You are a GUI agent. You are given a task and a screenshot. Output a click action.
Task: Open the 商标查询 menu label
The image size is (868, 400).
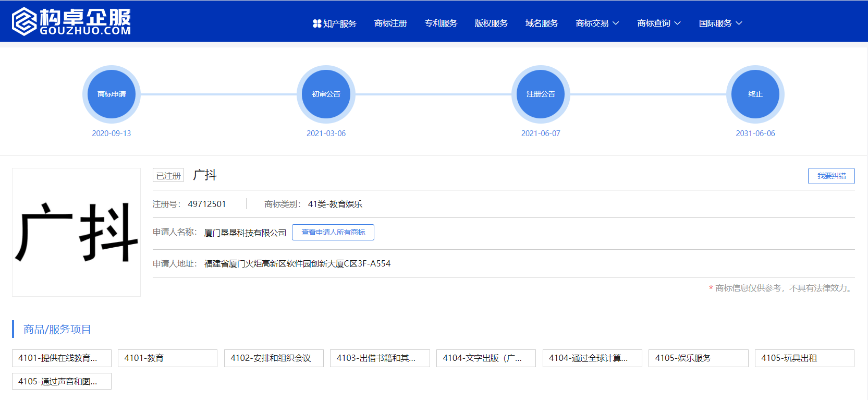pos(654,23)
